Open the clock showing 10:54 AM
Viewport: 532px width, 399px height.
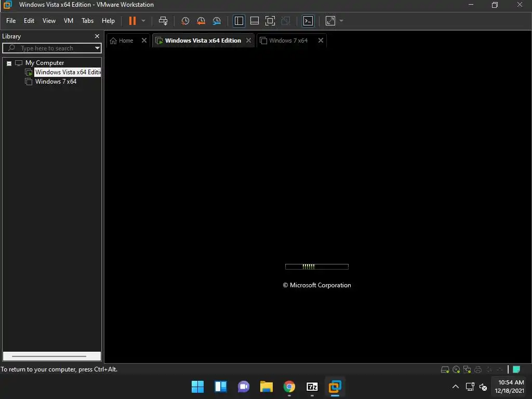[510, 387]
